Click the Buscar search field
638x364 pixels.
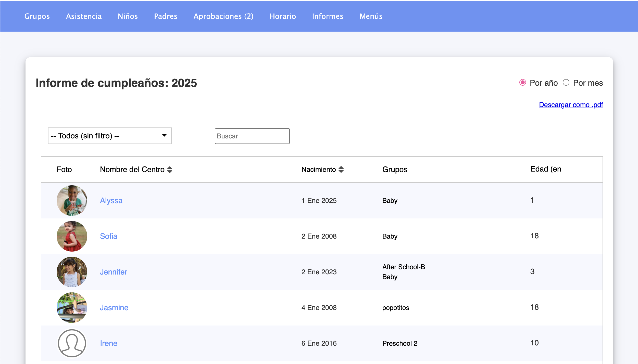click(252, 136)
